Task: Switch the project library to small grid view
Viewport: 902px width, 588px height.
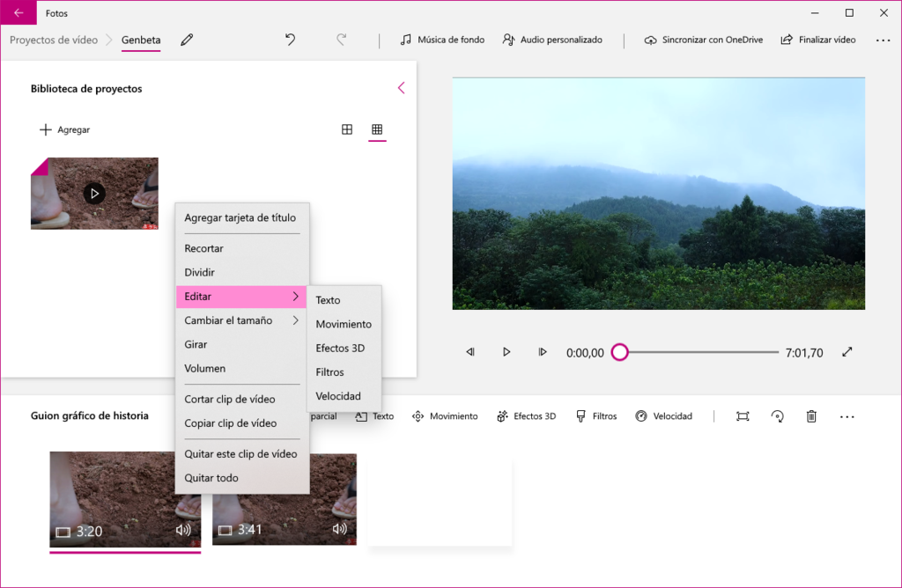Action: [377, 129]
